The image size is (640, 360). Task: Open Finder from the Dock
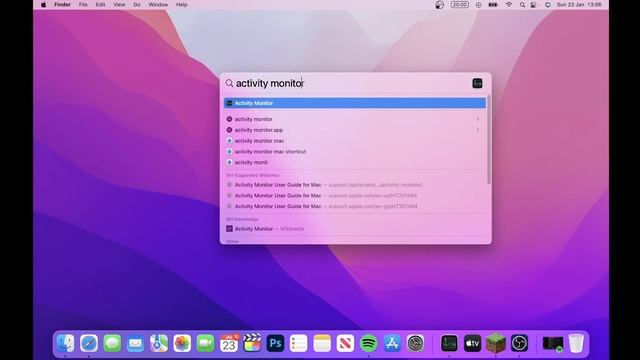click(x=65, y=343)
